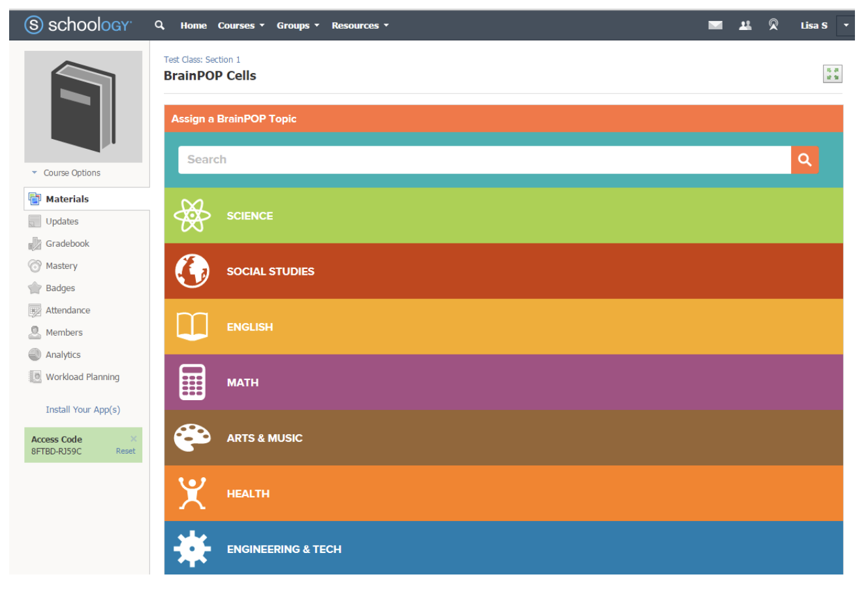The width and height of the screenshot is (868, 598).
Task: Click the English open book icon
Action: (x=192, y=326)
